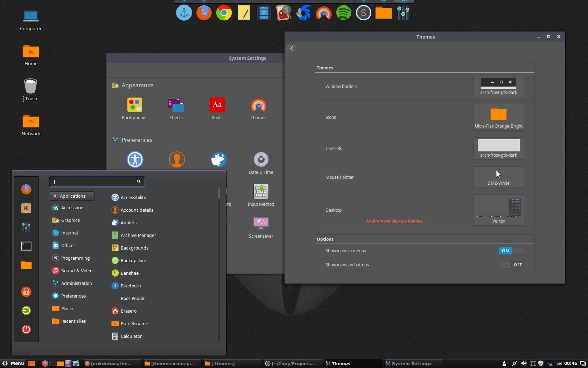Click the anchor icon in the dock

(x=184, y=13)
